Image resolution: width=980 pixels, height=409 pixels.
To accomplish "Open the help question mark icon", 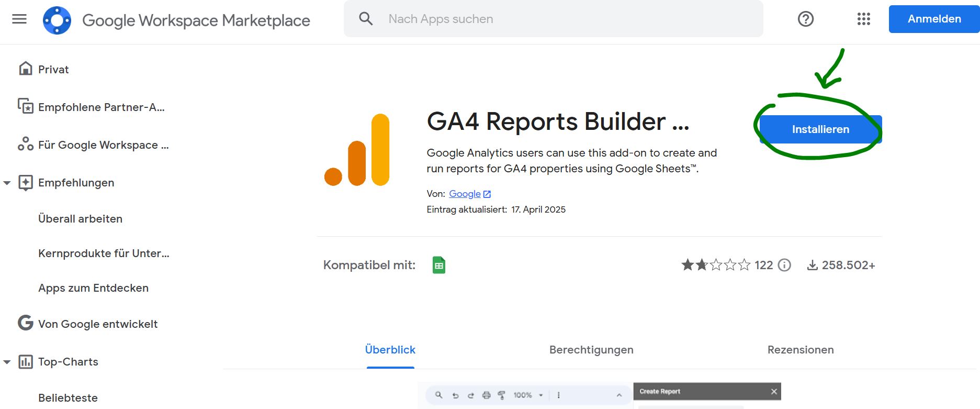I will [806, 19].
